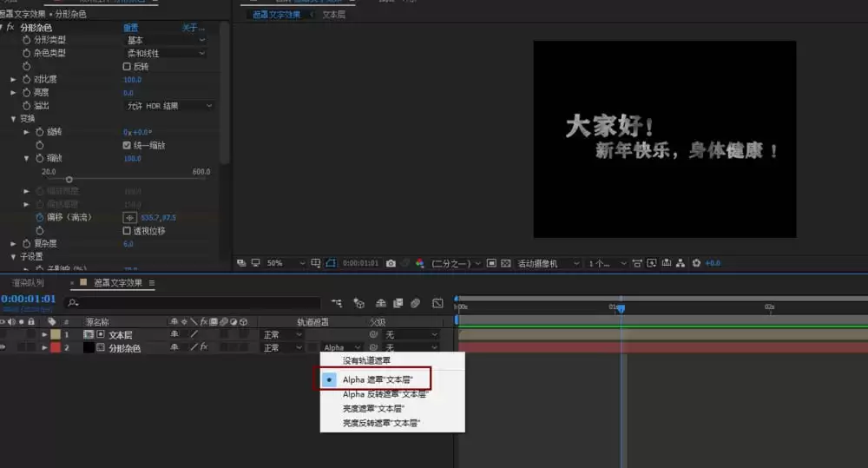Toggle transparency grid icon in viewer bar
Screen dimensions: 868x468
[x=505, y=263]
